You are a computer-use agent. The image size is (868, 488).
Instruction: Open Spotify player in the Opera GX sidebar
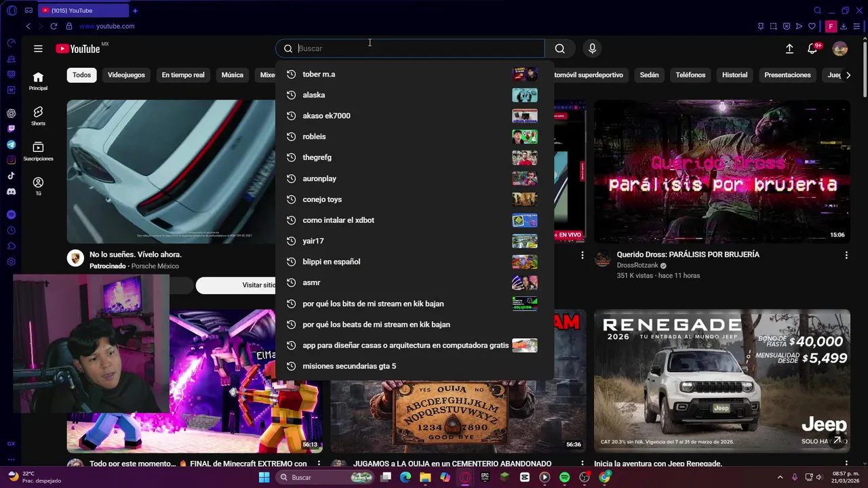click(x=12, y=215)
